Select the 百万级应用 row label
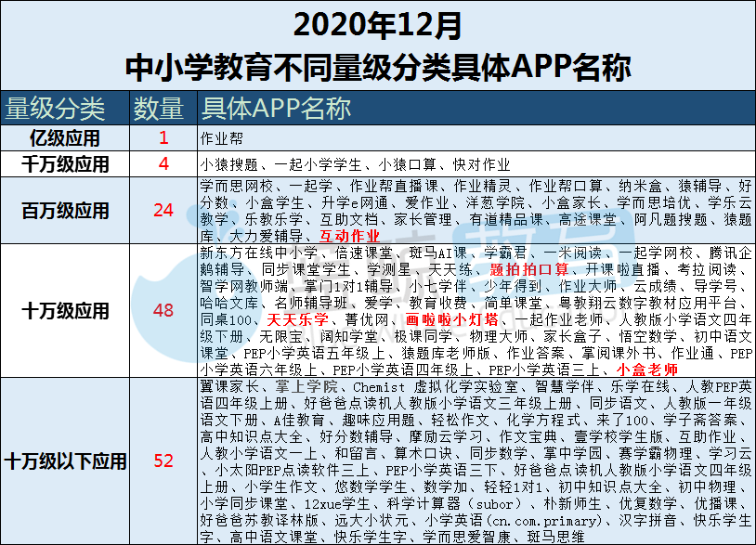 65,211
